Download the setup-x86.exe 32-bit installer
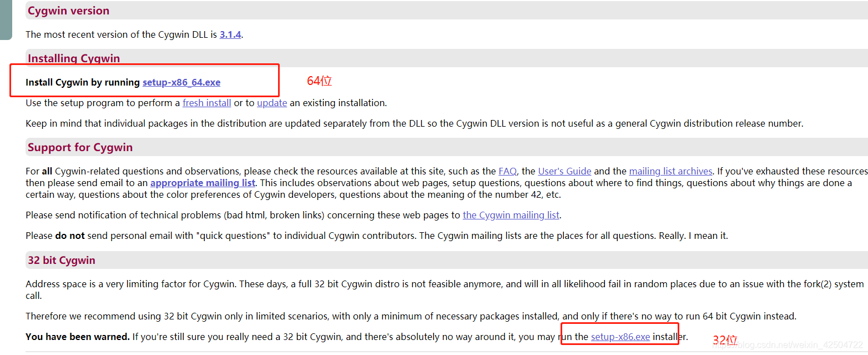This screenshot has width=868, height=355. tap(620, 337)
